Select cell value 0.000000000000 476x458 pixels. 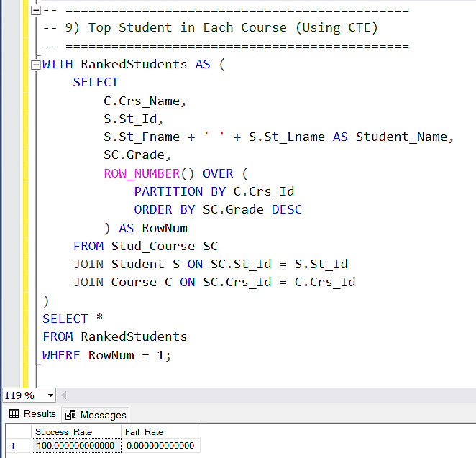160,446
